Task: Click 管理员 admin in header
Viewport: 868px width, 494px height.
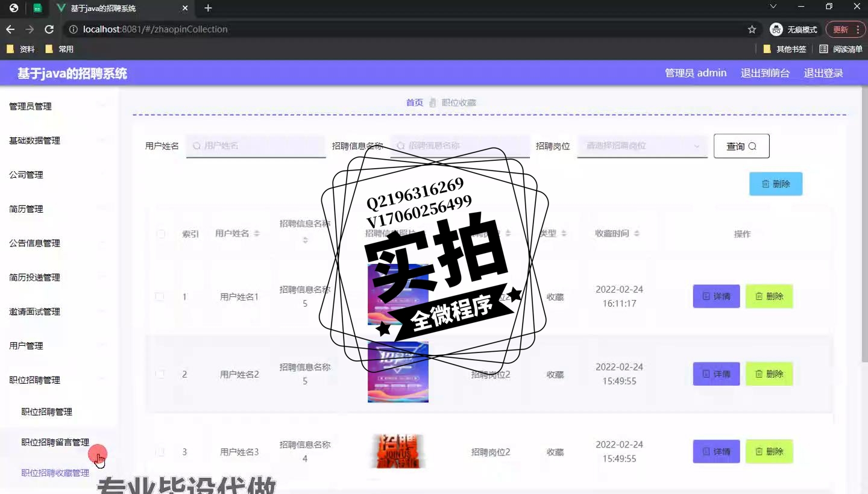Action: pyautogui.click(x=696, y=73)
